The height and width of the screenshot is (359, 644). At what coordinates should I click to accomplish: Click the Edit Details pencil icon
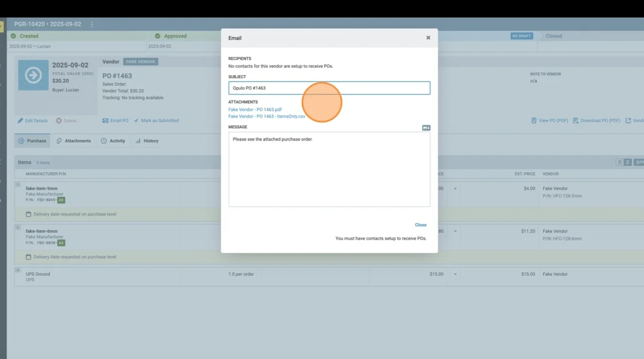click(21, 121)
